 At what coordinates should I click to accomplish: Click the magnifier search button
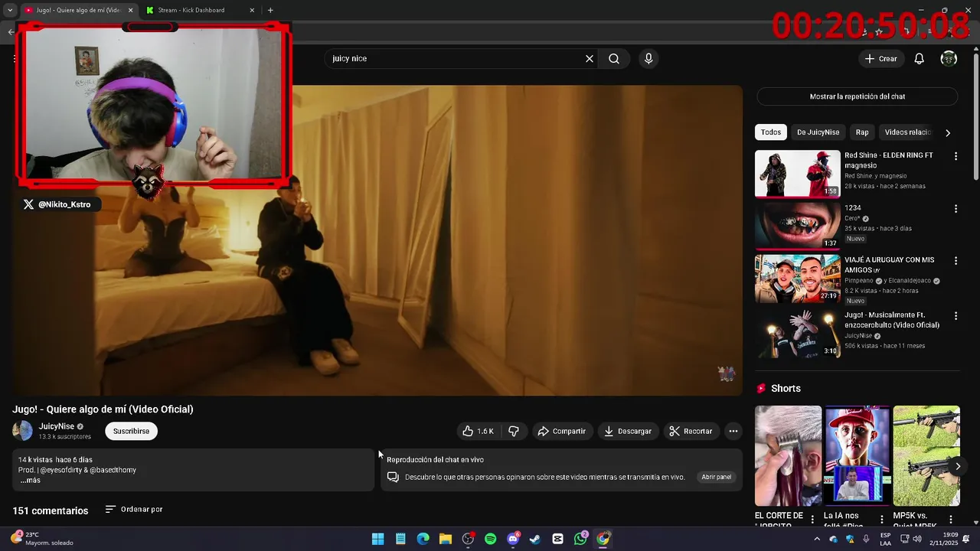point(614,59)
